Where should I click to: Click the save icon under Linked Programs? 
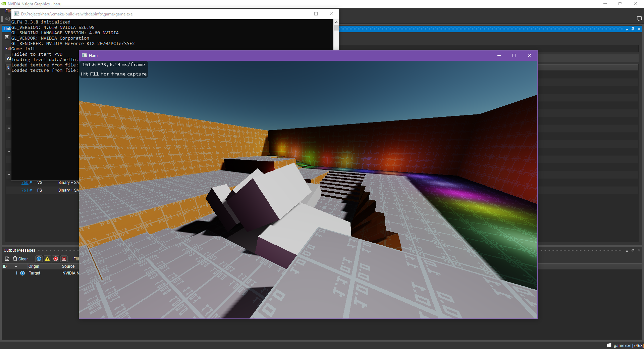pyautogui.click(x=7, y=37)
